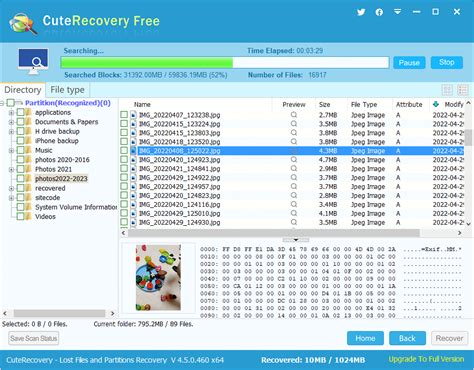Expand the Photos 2021 node
The height and width of the screenshot is (370, 474).
coord(11,170)
